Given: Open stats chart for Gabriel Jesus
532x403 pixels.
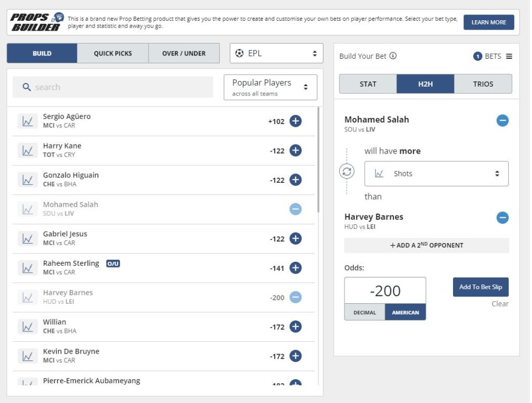Looking at the screenshot, I should pos(28,238).
